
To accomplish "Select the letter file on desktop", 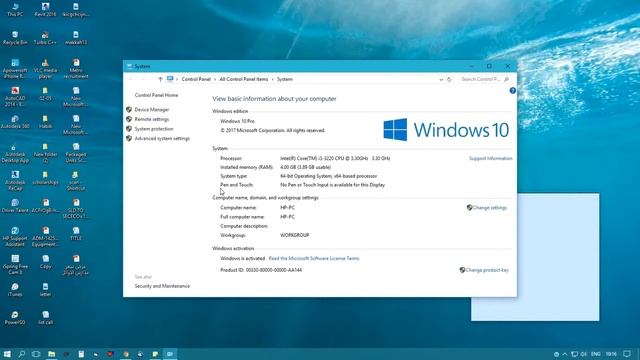I will tap(45, 290).
